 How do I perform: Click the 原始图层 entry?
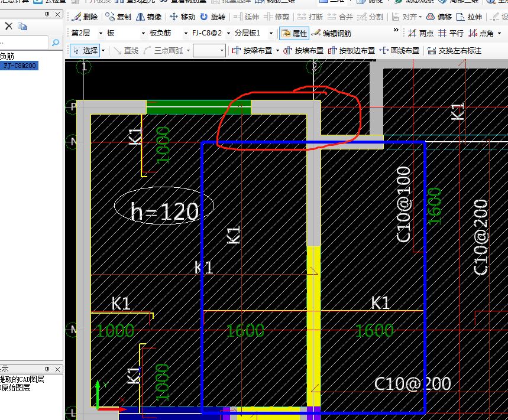(x=15, y=388)
